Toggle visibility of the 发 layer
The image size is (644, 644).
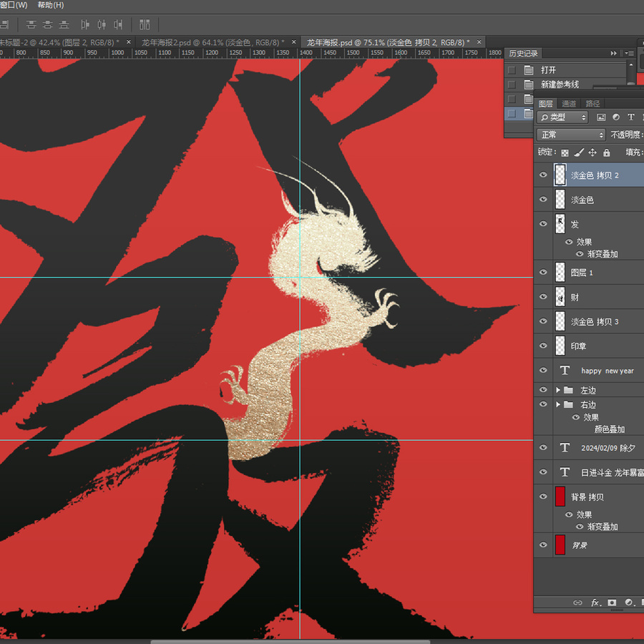click(x=543, y=224)
